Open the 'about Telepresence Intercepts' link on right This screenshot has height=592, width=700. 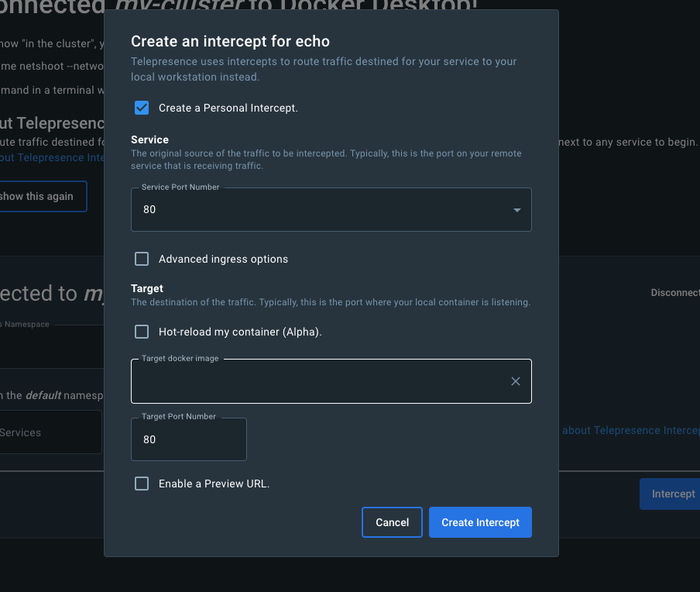[630, 430]
